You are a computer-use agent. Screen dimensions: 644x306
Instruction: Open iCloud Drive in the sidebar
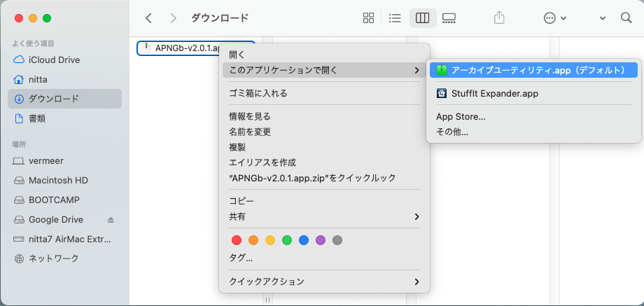[x=55, y=60]
